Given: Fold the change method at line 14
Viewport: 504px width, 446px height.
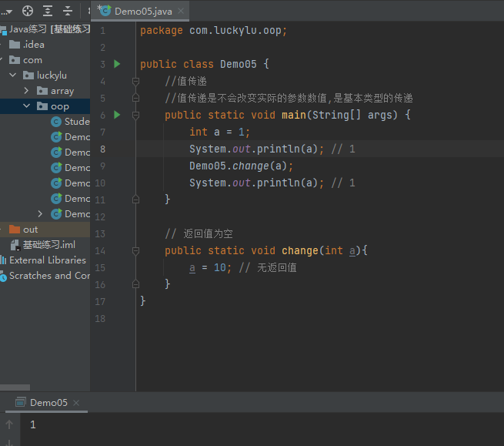Looking at the screenshot, I should pos(135,250).
